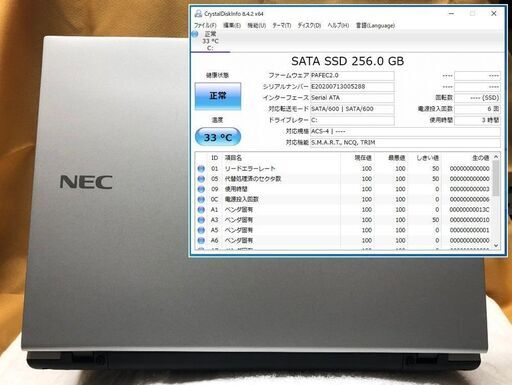Open the ディスク(D) menu
This screenshot has height=385, width=512.
point(309,25)
